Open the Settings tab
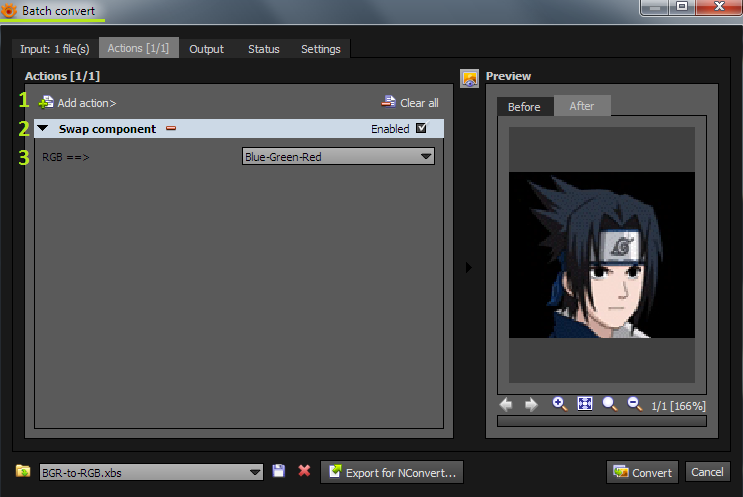This screenshot has height=497, width=743. pos(320,49)
